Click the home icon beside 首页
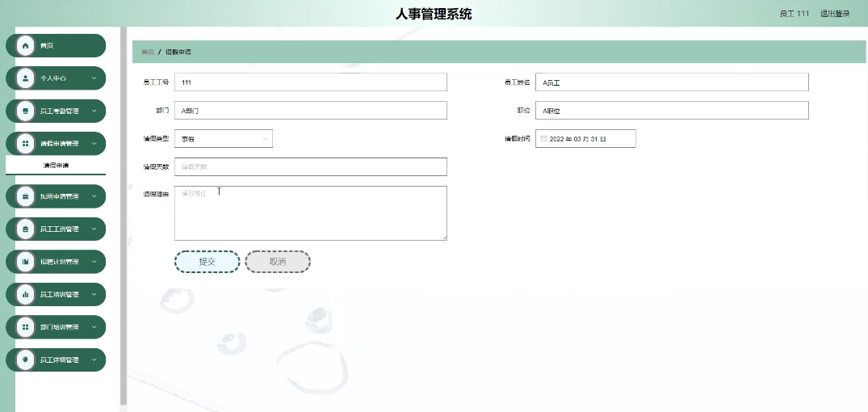 pos(25,45)
